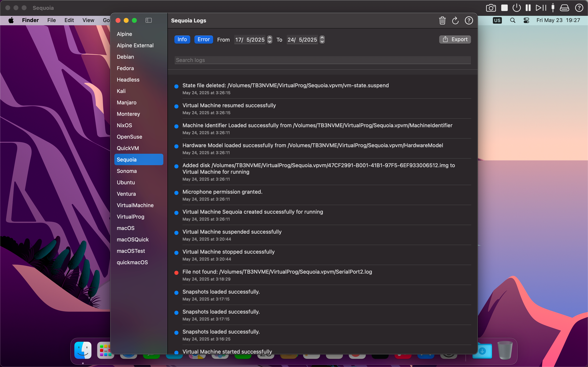Screen dimensions: 588x367
Task: Take a VM screenshot with camera icon
Action: click(x=491, y=8)
